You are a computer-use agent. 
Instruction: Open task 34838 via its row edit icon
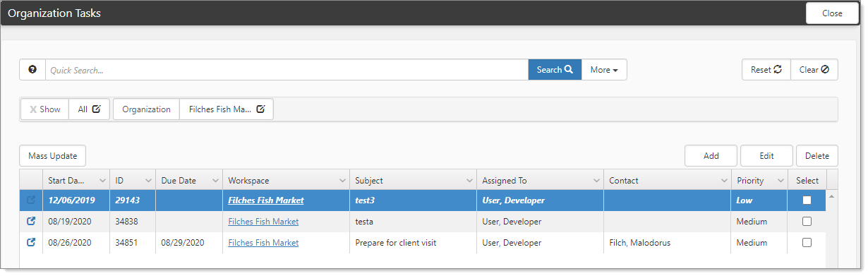tap(31, 222)
